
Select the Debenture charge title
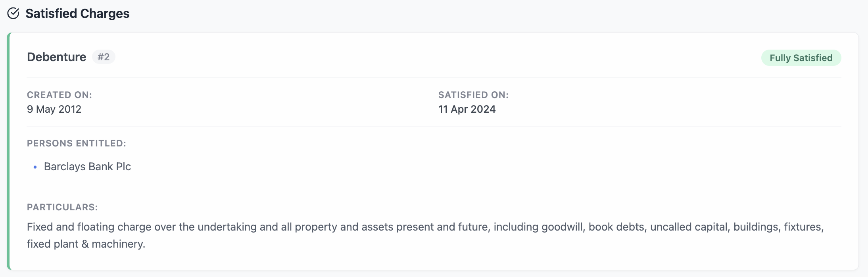point(56,57)
